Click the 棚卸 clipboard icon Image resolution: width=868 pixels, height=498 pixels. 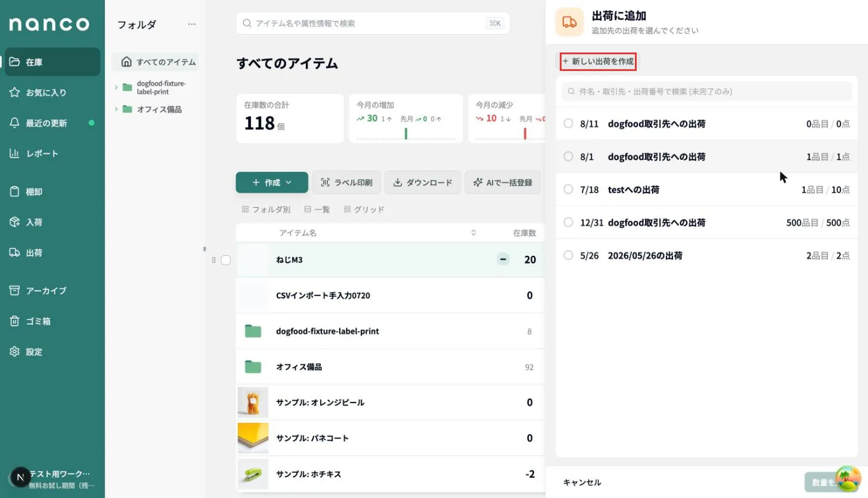click(x=15, y=191)
